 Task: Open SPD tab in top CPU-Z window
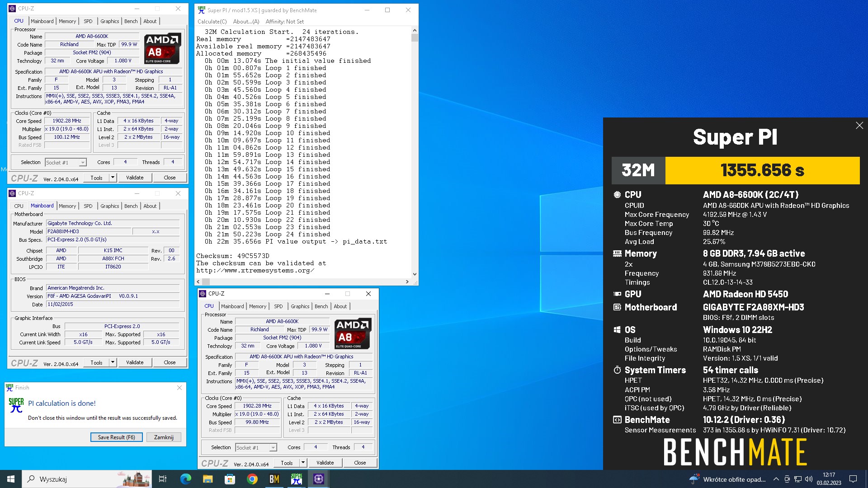[88, 21]
